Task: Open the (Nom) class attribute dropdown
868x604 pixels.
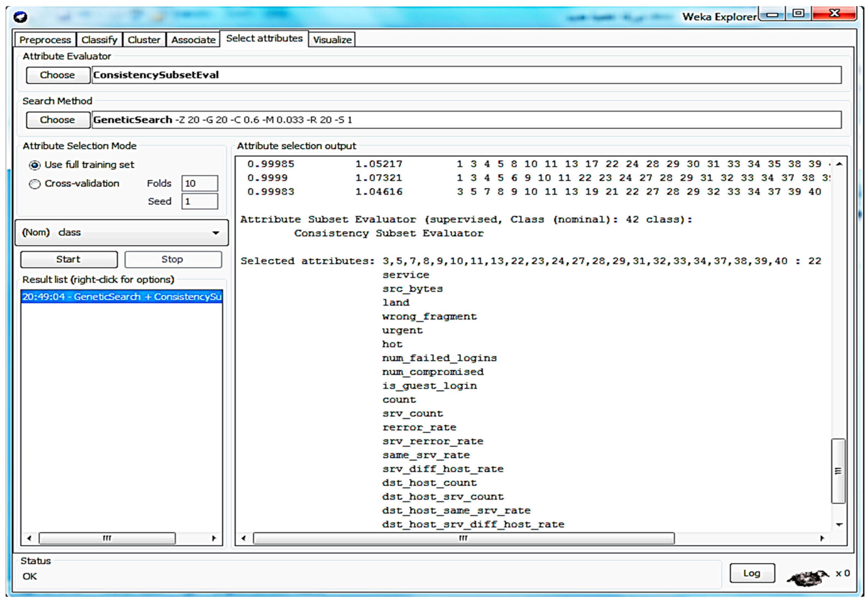Action: 122,232
